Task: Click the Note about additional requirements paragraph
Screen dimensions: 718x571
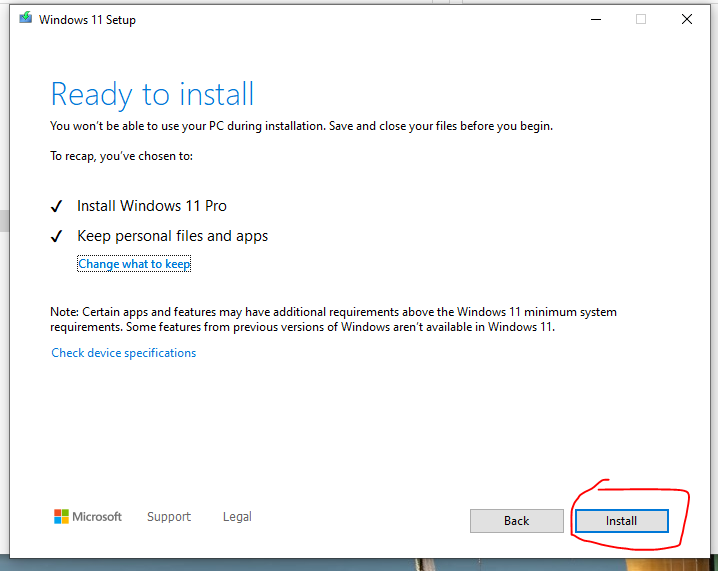Action: tap(333, 319)
